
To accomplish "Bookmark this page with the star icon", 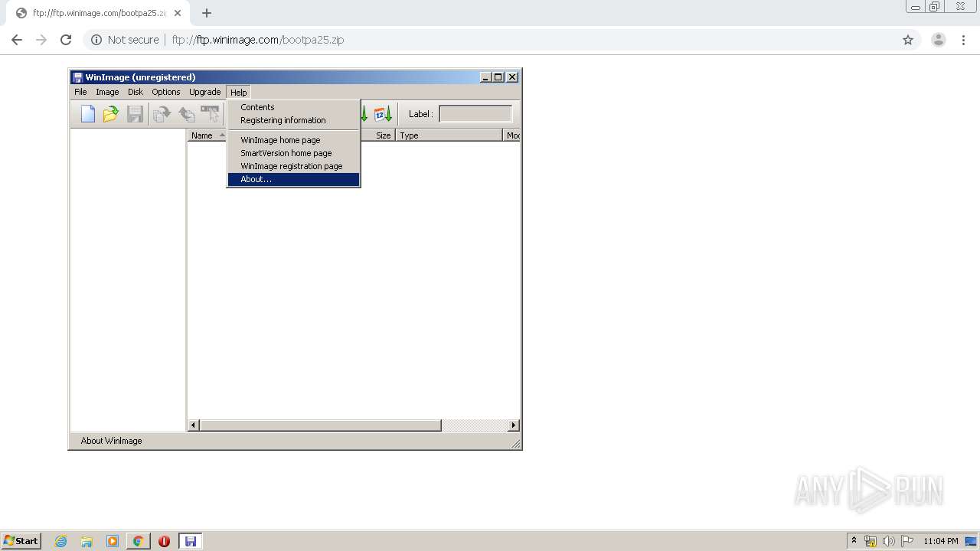I will coord(908,40).
